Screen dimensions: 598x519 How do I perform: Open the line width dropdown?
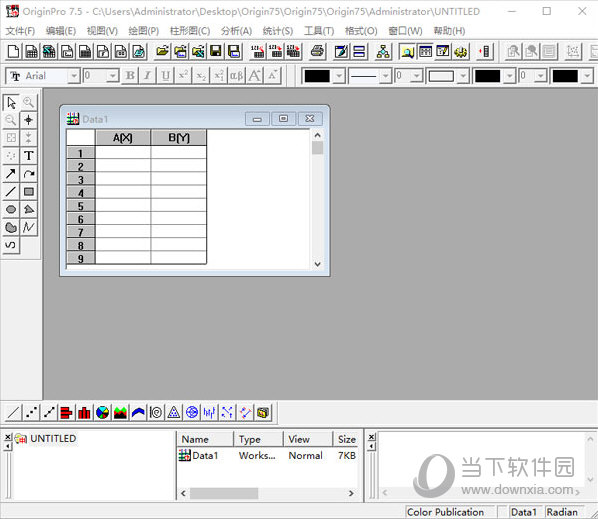tap(417, 76)
